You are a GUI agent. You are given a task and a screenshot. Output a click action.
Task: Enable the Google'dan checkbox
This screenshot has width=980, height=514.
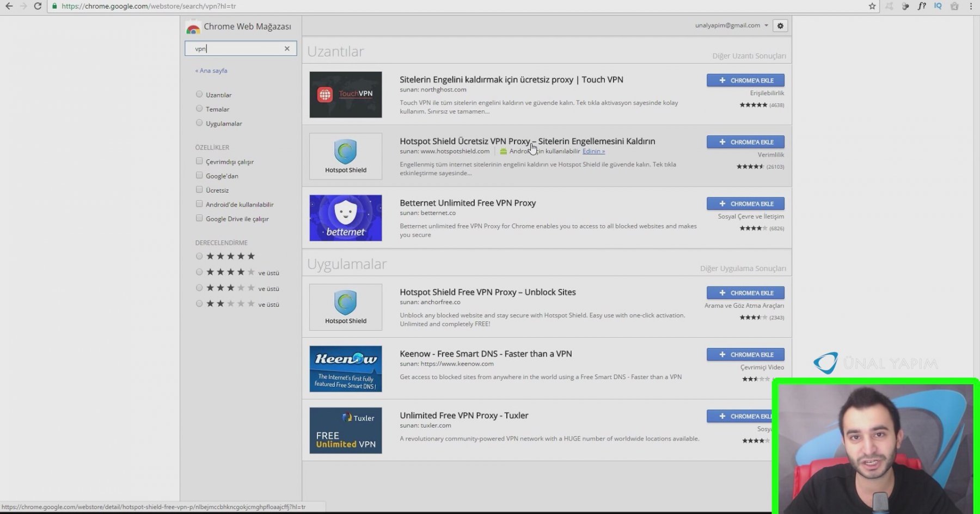(x=199, y=175)
